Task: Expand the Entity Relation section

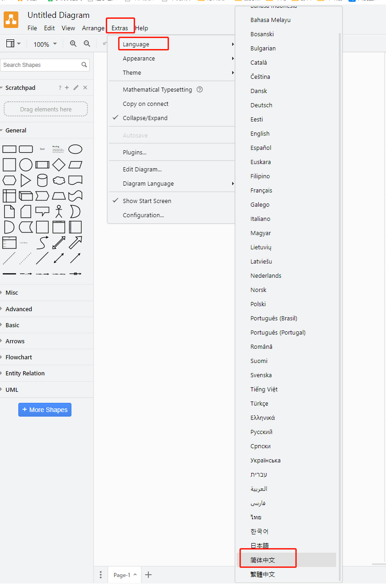Action: [x=25, y=373]
